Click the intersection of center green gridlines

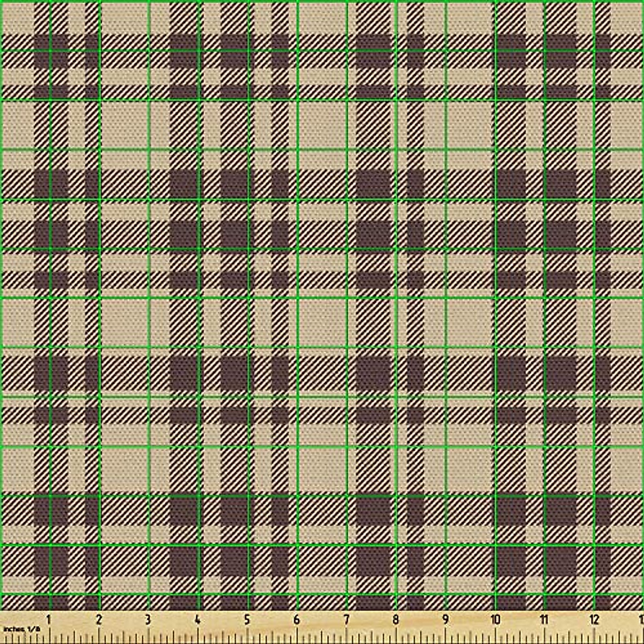[x=298, y=298]
